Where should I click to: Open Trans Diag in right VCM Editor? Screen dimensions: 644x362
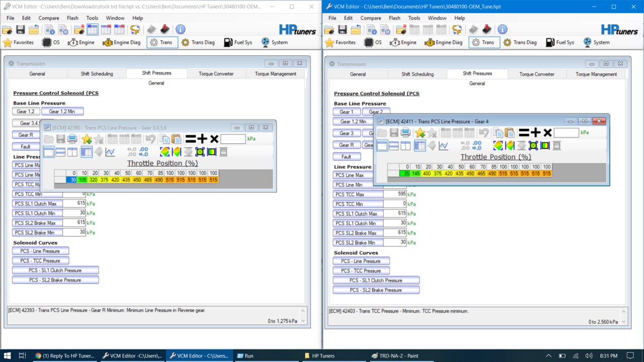coord(520,42)
